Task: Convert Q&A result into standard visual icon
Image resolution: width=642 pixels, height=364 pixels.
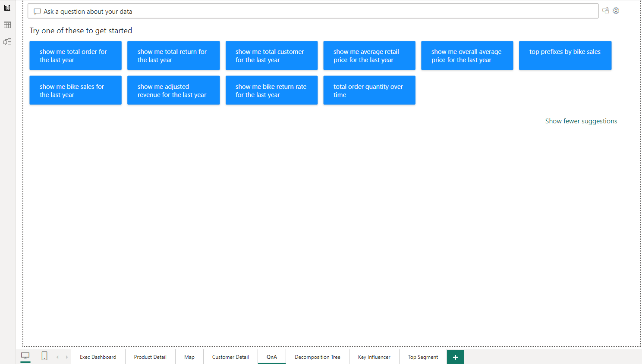Action: coord(606,11)
